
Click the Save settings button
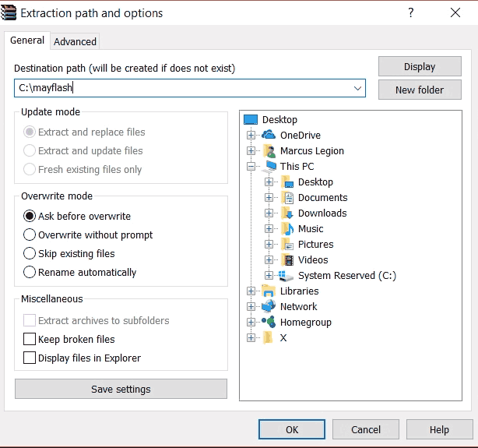coord(121,389)
